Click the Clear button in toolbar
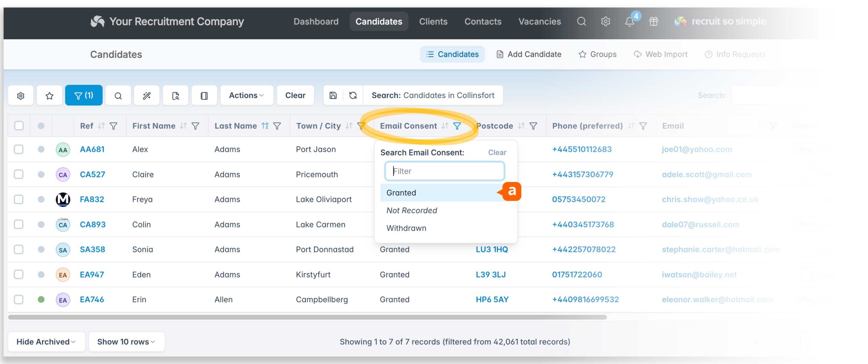The image size is (868, 364). [295, 95]
